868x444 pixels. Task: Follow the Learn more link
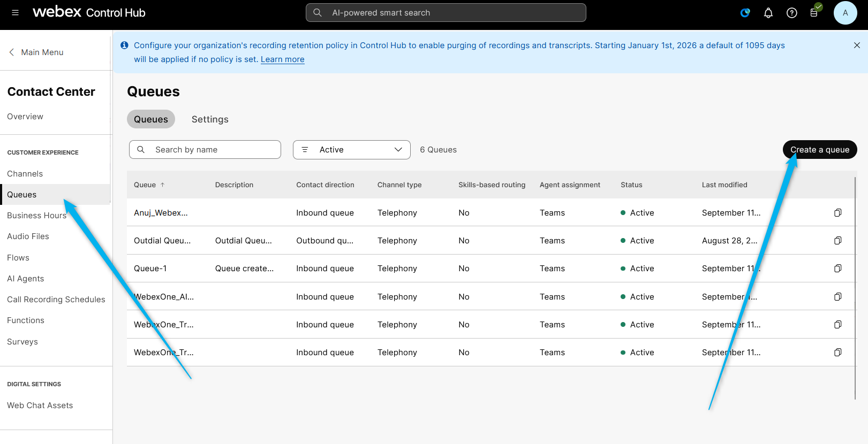click(x=282, y=59)
